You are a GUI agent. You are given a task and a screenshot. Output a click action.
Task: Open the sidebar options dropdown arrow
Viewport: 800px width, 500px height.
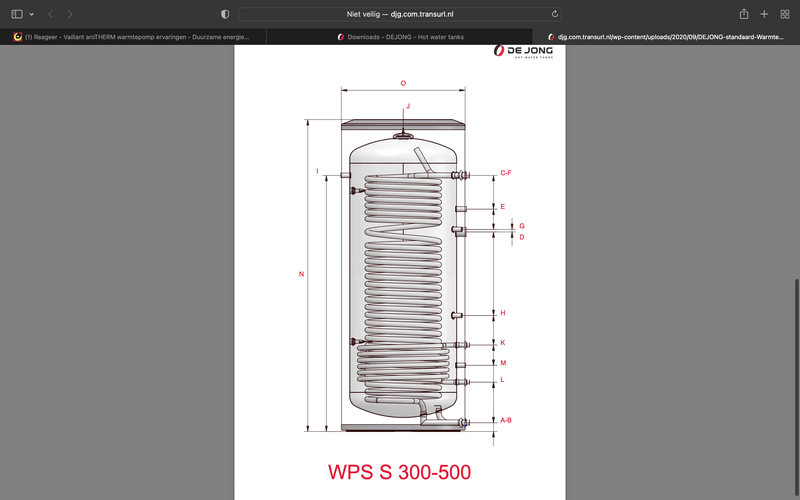click(32, 14)
